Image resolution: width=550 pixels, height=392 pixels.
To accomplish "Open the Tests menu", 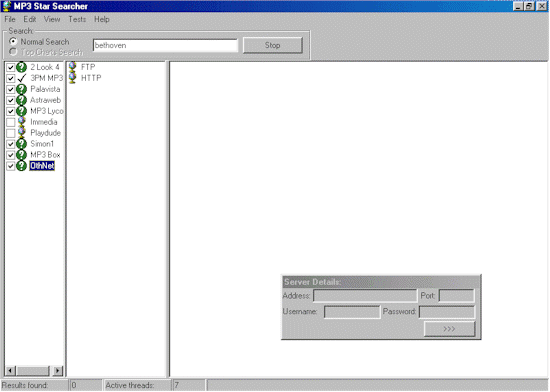I will coord(77,19).
